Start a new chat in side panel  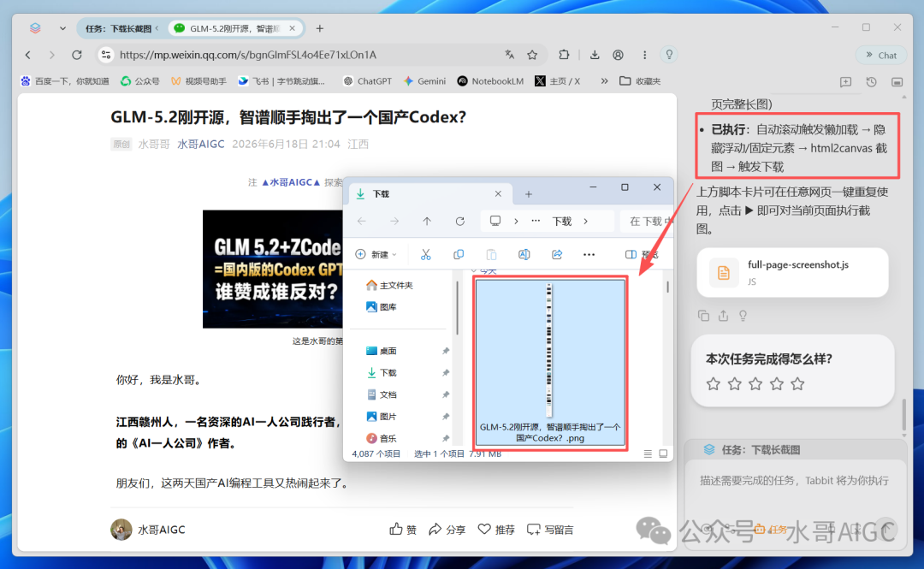(845, 82)
